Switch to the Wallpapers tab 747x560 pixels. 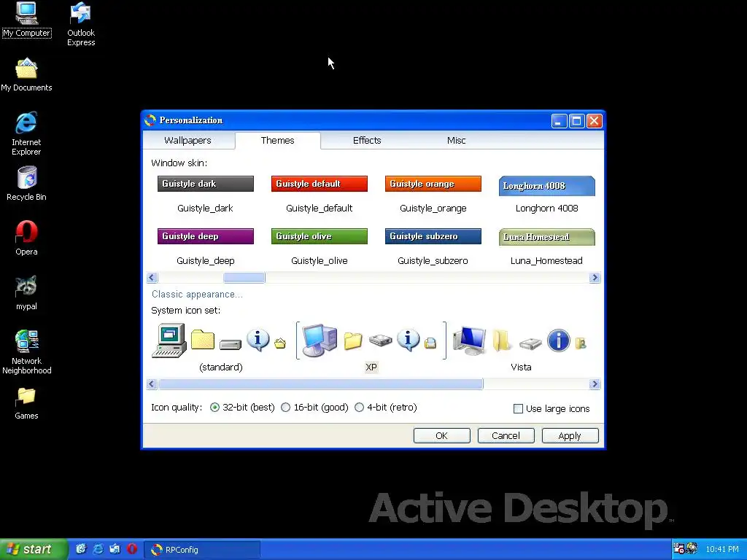click(187, 141)
